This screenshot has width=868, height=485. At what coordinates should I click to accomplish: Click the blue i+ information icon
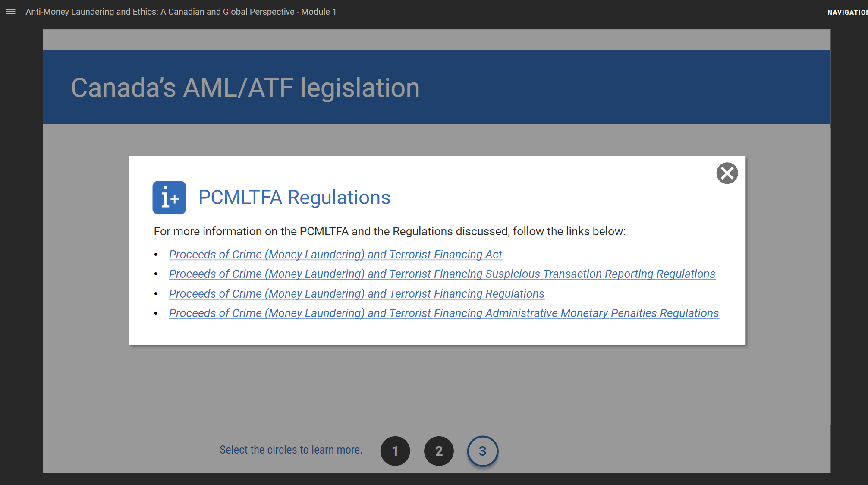169,198
